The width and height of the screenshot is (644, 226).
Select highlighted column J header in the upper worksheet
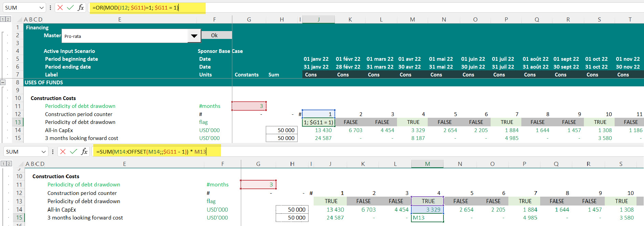tap(318, 19)
